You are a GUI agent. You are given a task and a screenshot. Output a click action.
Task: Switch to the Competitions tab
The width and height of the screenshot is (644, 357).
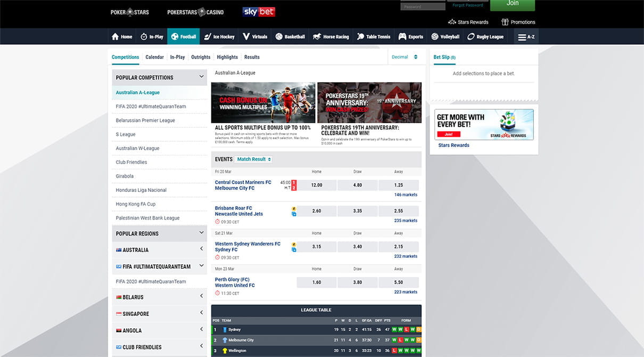click(x=126, y=57)
